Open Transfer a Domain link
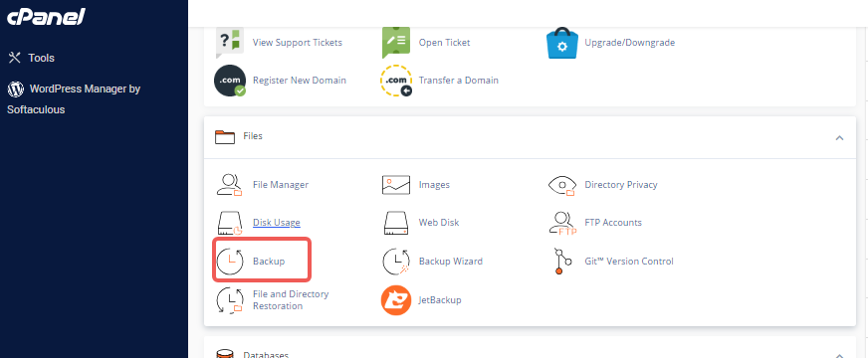The width and height of the screenshot is (868, 358). click(x=458, y=80)
